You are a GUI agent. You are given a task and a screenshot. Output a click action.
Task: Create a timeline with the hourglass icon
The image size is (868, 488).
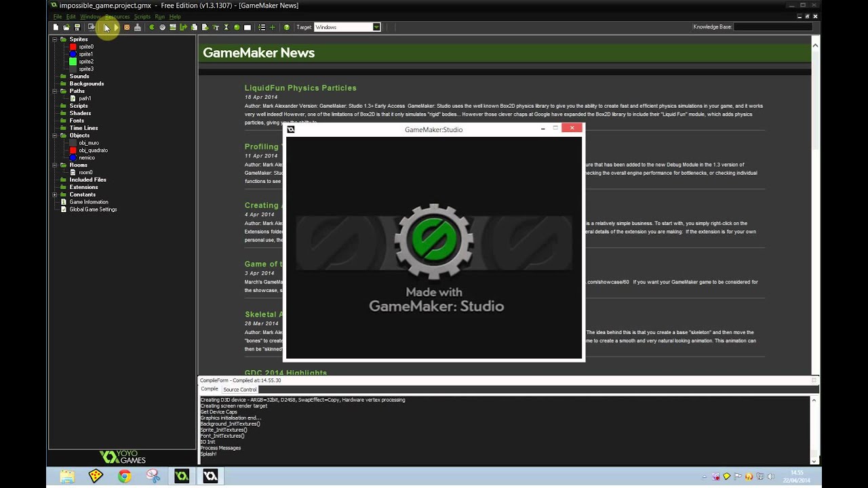click(226, 27)
